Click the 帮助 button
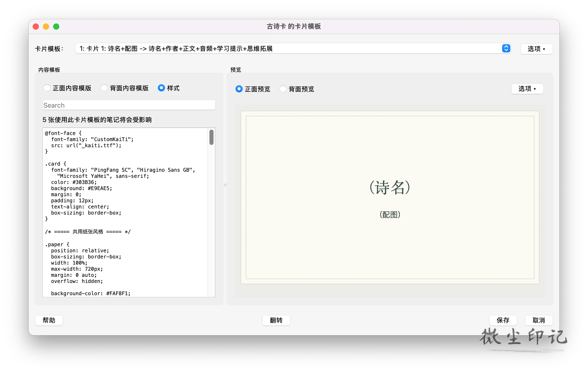The width and height of the screenshot is (588, 373). pos(49,320)
